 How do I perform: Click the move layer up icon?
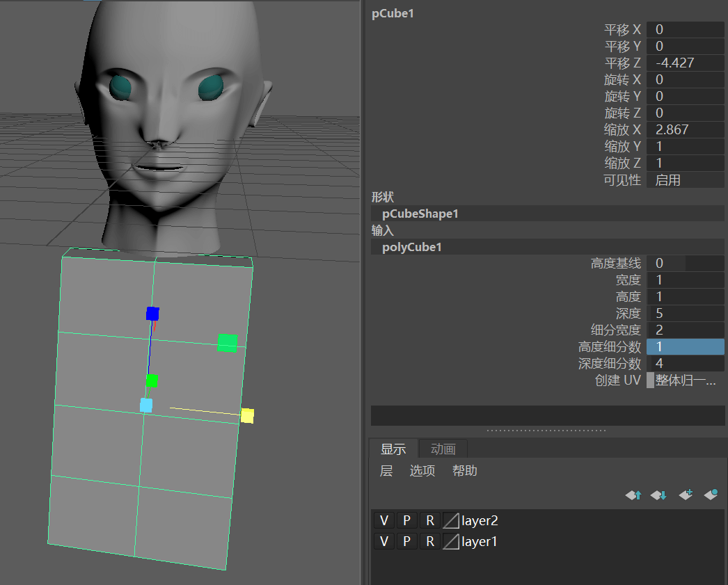pyautogui.click(x=633, y=495)
